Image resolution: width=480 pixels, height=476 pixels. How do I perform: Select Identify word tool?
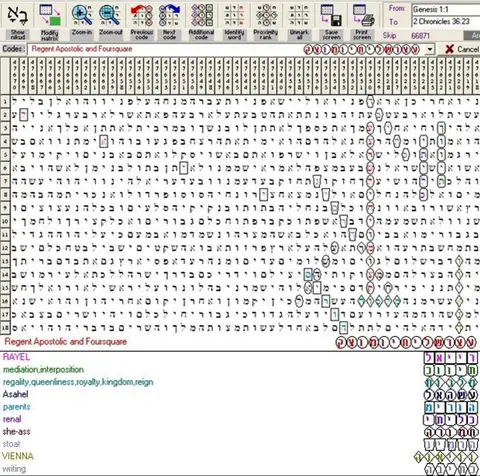coord(234,15)
